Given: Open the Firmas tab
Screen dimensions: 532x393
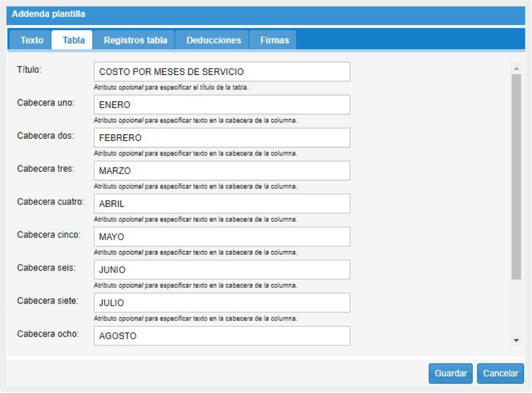Looking at the screenshot, I should (274, 41).
